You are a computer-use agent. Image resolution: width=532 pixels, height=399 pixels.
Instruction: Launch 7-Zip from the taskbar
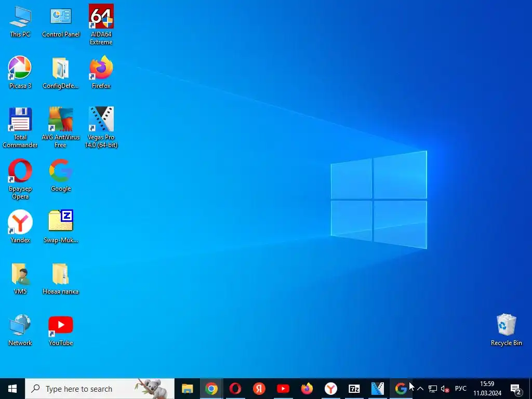point(354,389)
